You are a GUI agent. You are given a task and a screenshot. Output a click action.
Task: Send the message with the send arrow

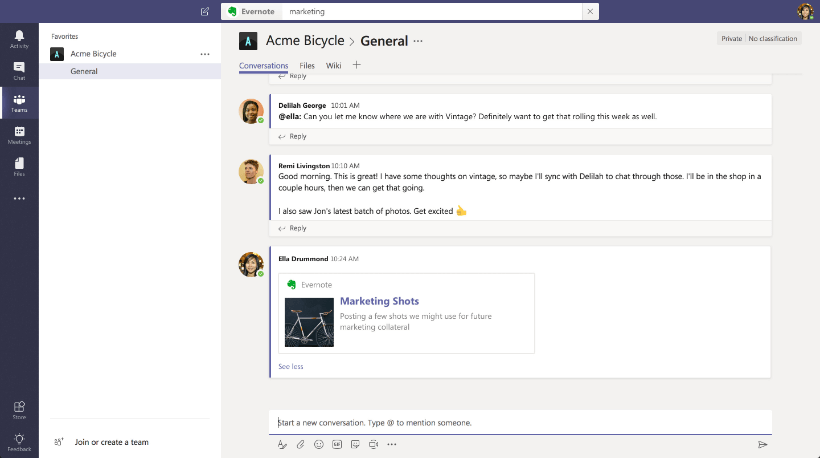pos(762,444)
